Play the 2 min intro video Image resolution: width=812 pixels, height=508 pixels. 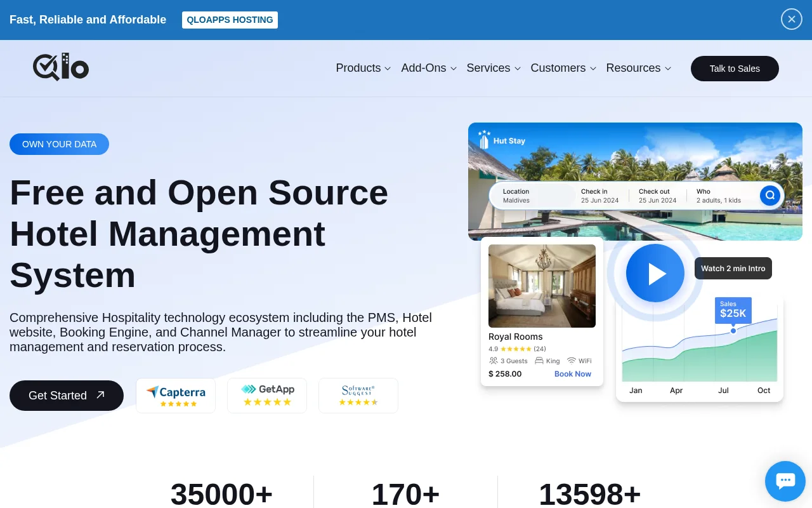point(655,273)
